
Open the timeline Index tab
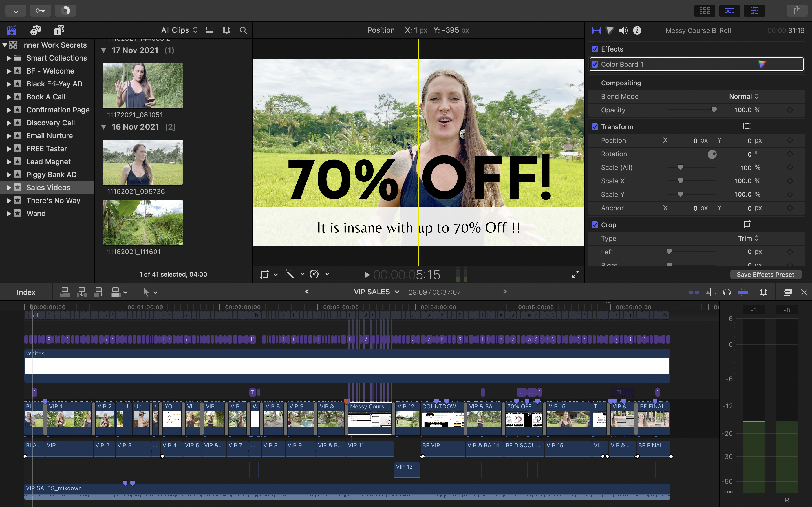tap(26, 292)
